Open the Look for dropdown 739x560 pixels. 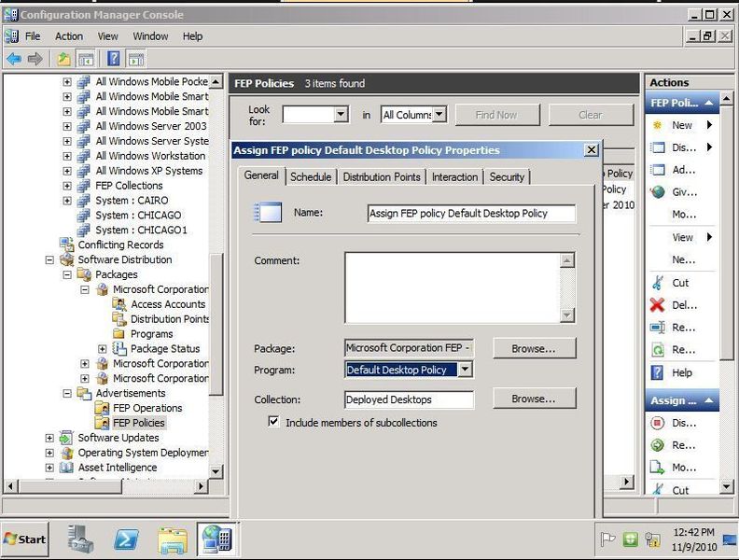pyautogui.click(x=342, y=114)
